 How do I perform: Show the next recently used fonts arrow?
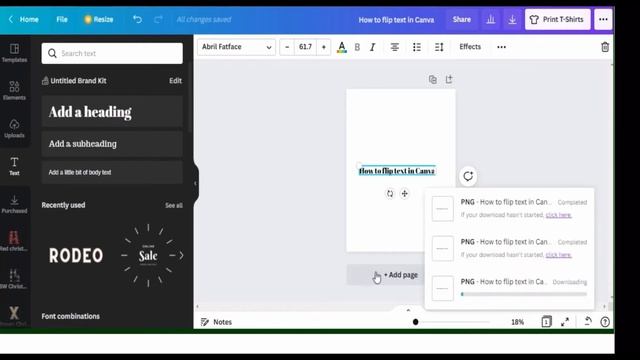181,256
